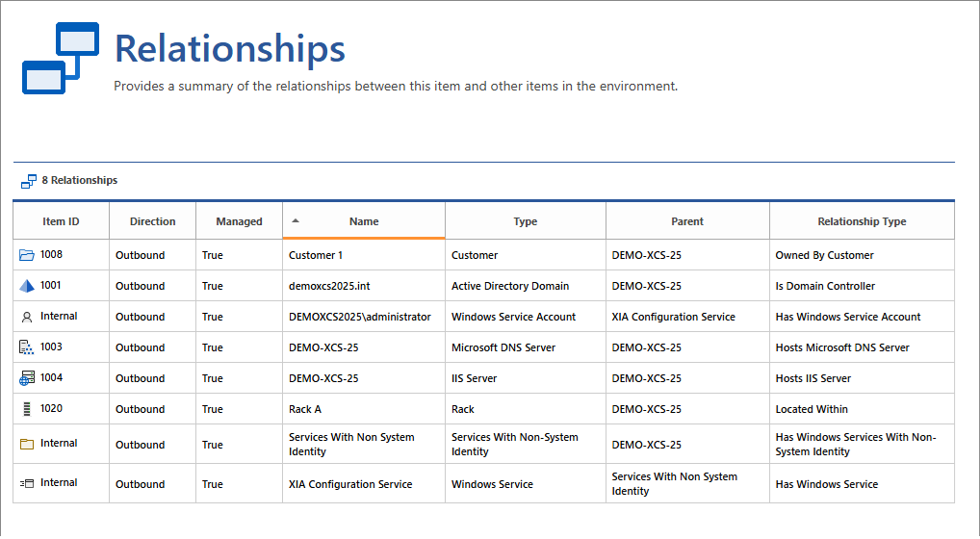Click the yellow folder icon for Services identity row
980x539 pixels.
(26, 444)
